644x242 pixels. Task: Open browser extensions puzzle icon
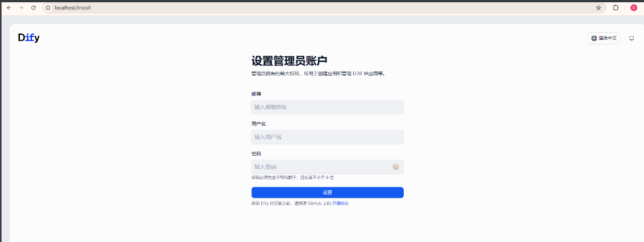[616, 8]
